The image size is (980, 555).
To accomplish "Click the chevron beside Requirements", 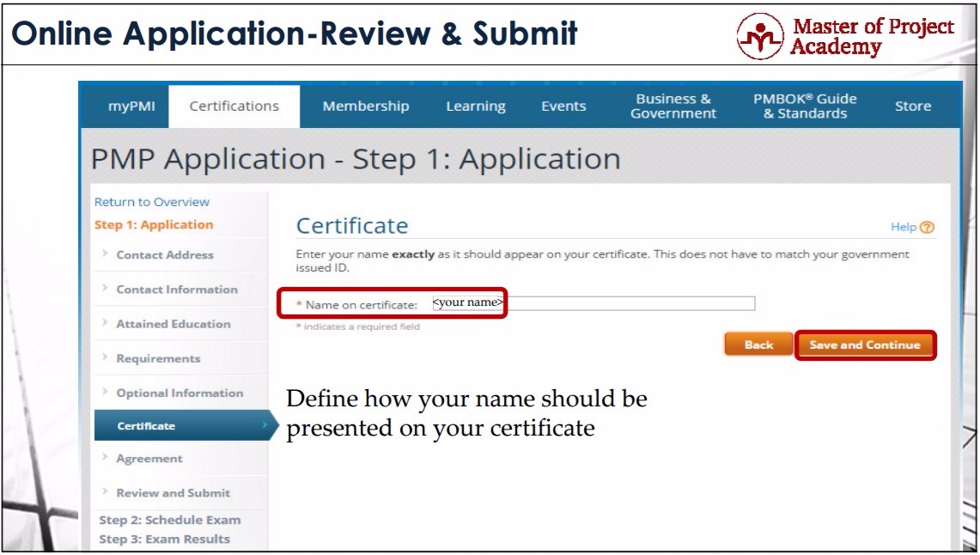I will click(x=105, y=357).
